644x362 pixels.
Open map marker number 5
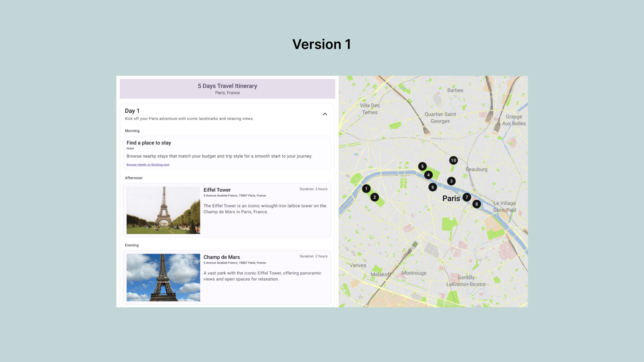pyautogui.click(x=422, y=166)
